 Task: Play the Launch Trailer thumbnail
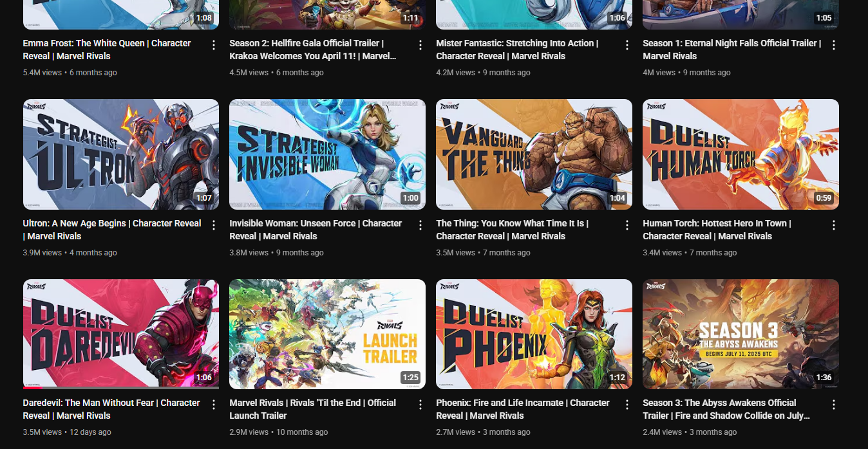pyautogui.click(x=327, y=334)
